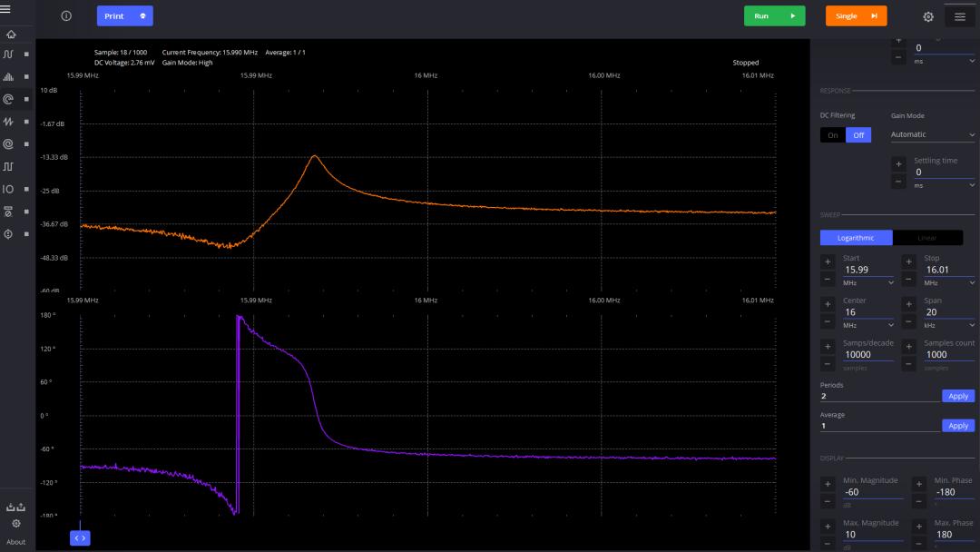The image size is (980, 552).
Task: Open the Home screen icon
Action: tap(11, 34)
